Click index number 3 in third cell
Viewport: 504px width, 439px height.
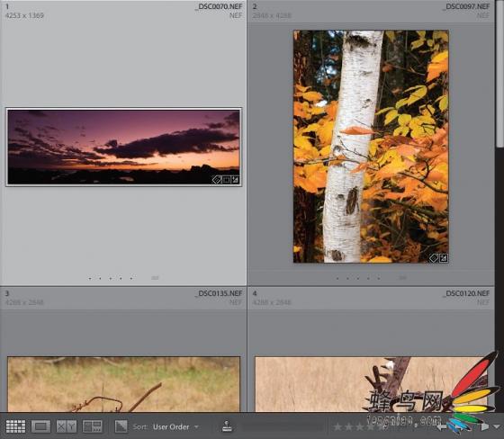point(7,293)
